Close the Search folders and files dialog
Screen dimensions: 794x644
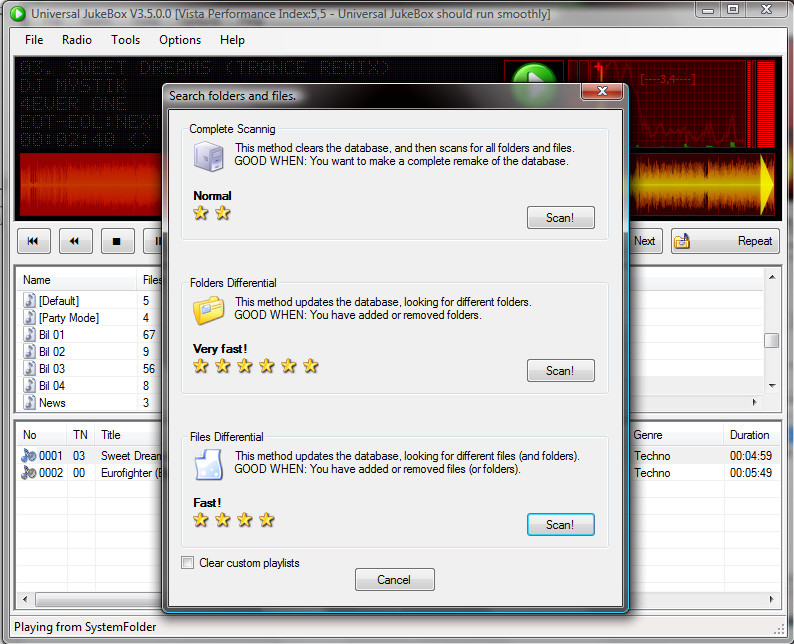(602, 91)
